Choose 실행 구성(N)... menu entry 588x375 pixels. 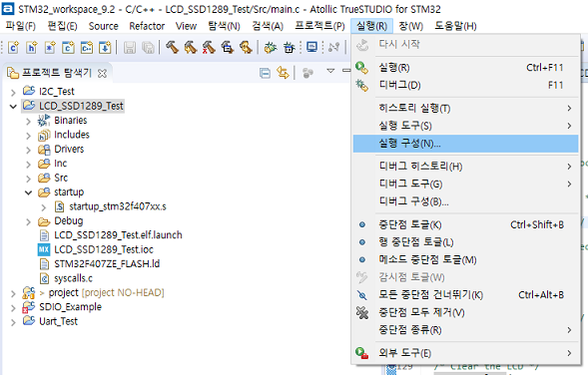tap(465, 144)
